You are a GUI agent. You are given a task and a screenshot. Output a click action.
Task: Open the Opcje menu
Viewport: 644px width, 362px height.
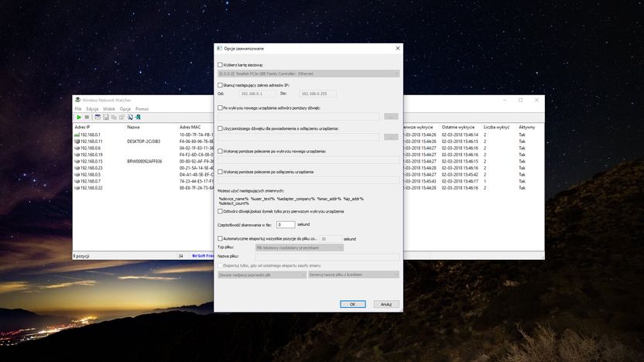click(125, 109)
